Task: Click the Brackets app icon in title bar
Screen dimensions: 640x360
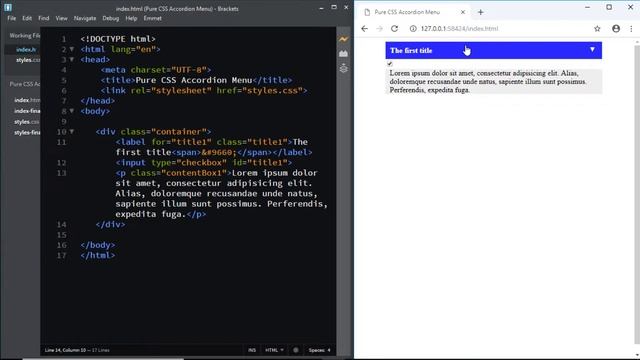Action: pyautogui.click(x=8, y=7)
